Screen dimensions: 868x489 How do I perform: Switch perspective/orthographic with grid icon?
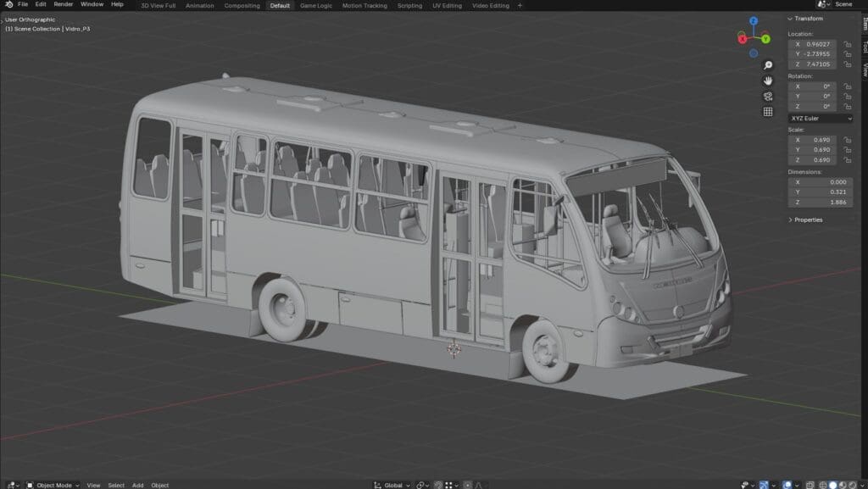[768, 111]
